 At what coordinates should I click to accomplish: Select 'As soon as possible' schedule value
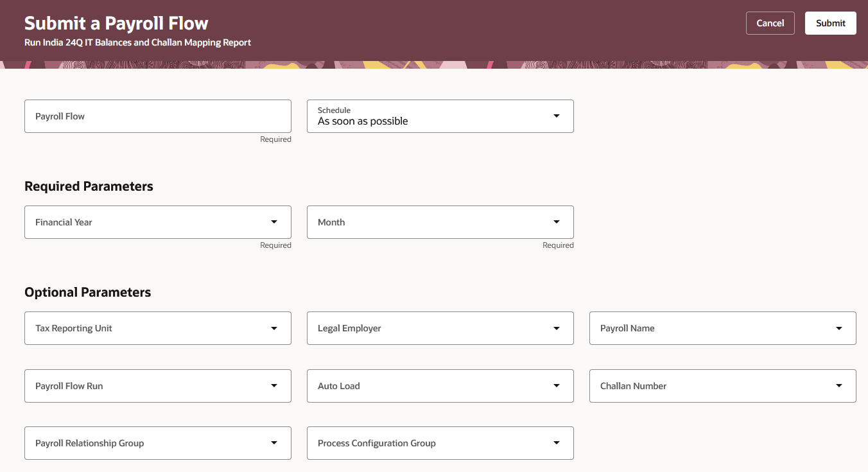tap(363, 121)
